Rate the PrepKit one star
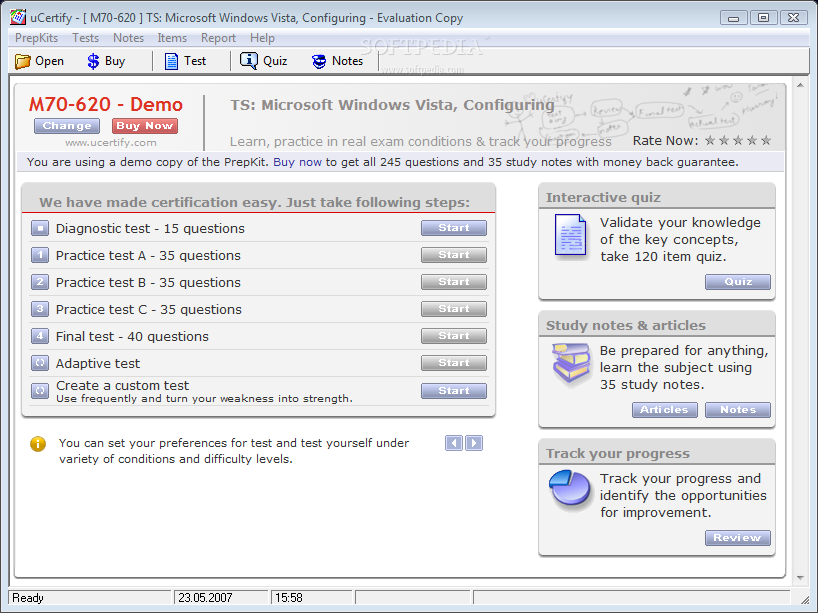818x613 pixels. [x=710, y=140]
